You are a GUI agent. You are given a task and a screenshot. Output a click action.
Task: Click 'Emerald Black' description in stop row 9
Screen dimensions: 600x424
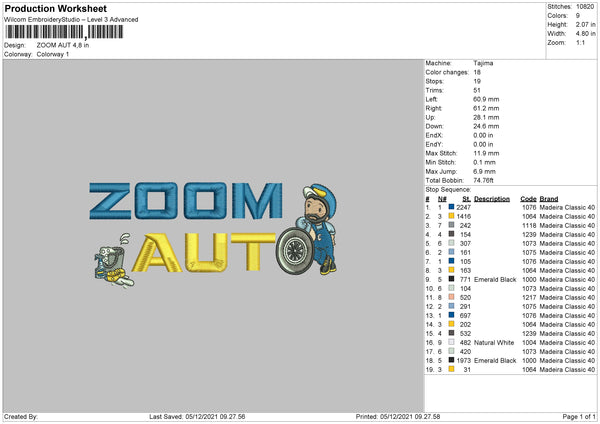pos(495,279)
